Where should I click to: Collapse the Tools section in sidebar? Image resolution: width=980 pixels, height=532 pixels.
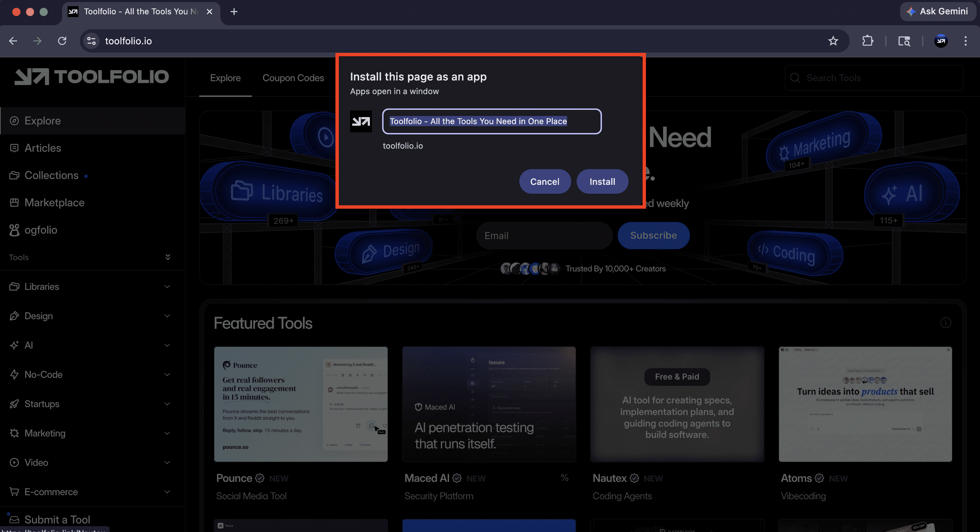pos(168,257)
